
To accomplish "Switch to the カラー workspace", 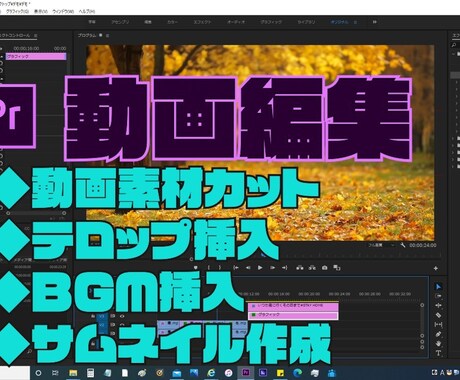I will pos(172,22).
